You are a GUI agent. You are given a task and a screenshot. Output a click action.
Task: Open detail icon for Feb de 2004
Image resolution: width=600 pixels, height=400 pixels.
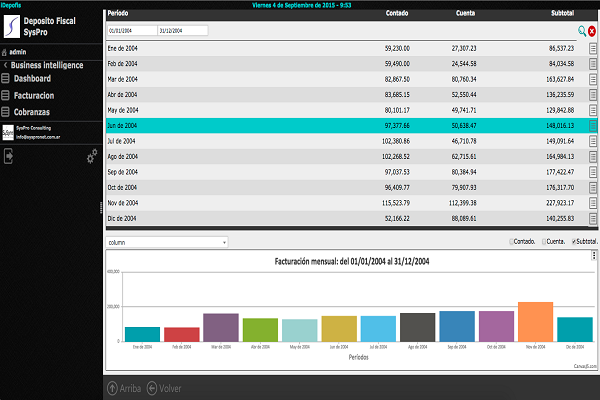[593, 64]
